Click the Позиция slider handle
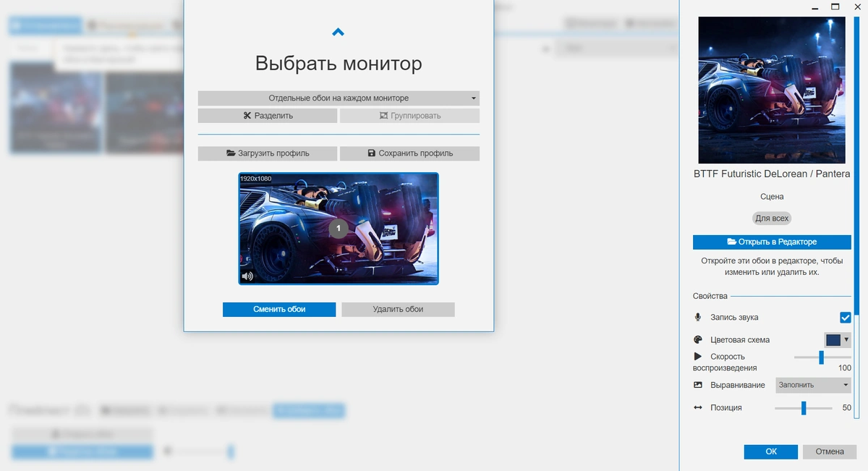 (x=804, y=408)
